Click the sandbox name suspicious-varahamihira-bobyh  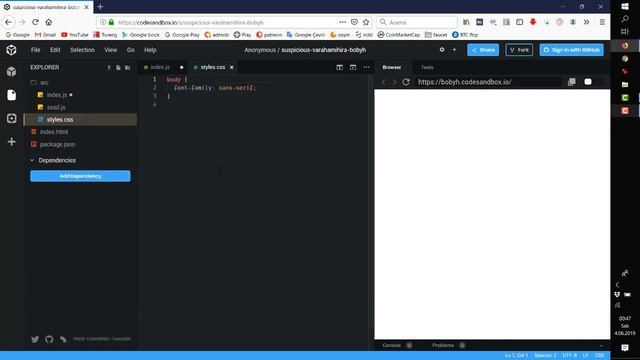(x=324, y=50)
